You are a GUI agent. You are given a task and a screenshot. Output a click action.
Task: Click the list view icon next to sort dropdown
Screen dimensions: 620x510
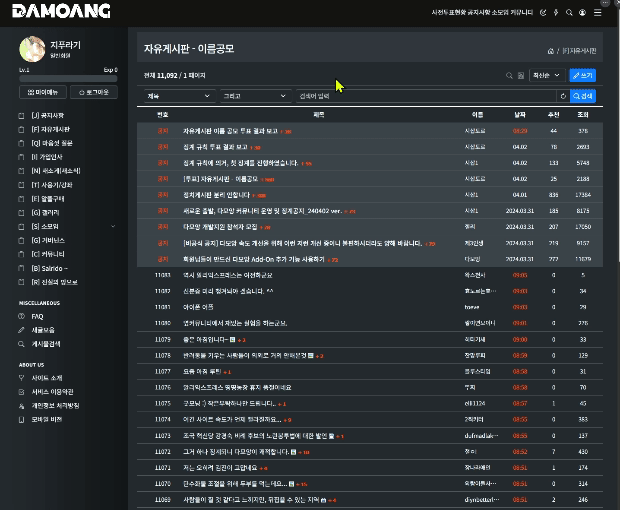[x=521, y=76]
